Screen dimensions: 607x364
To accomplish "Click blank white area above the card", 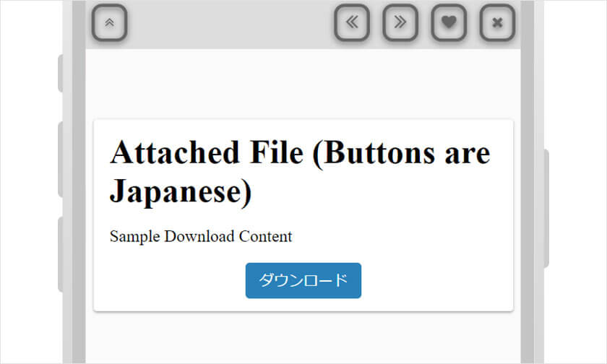I will 303,83.
